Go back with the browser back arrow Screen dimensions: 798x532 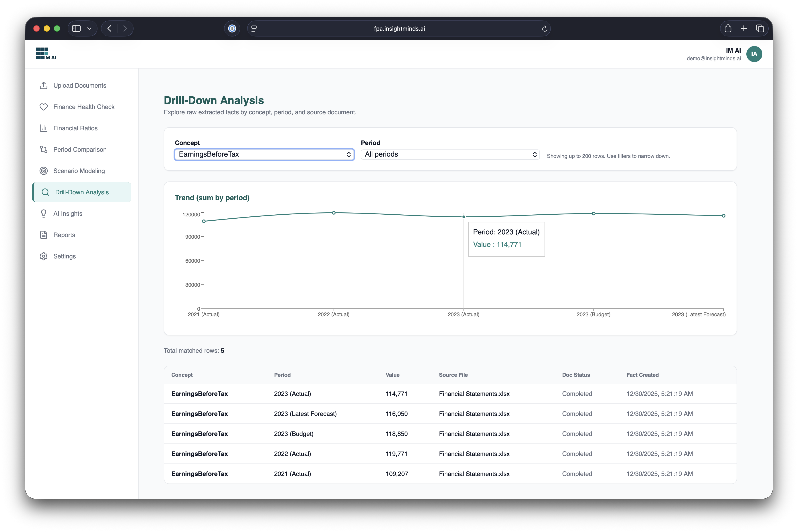(x=109, y=28)
